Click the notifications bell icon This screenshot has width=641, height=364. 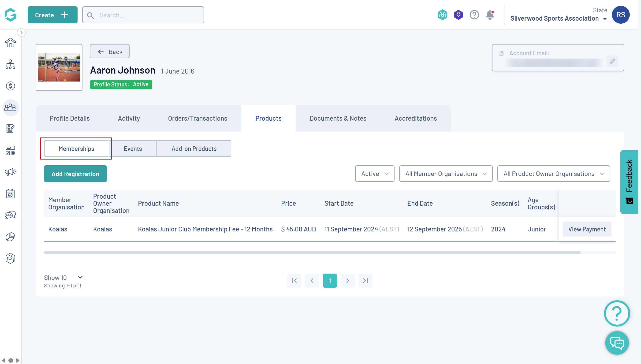(x=490, y=15)
